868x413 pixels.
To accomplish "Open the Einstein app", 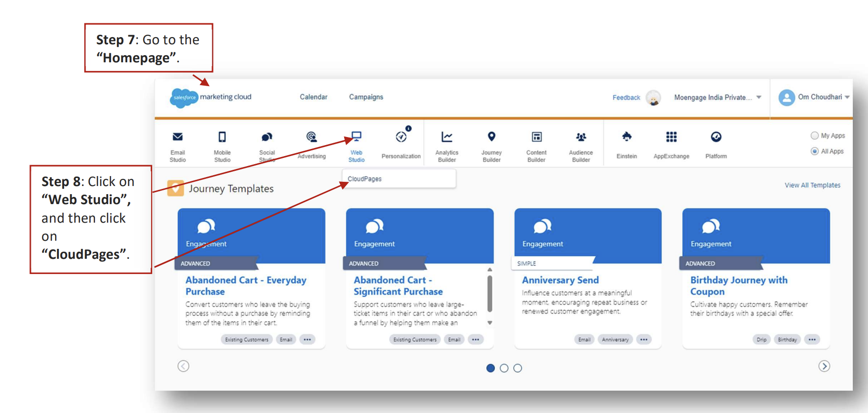I will click(627, 146).
